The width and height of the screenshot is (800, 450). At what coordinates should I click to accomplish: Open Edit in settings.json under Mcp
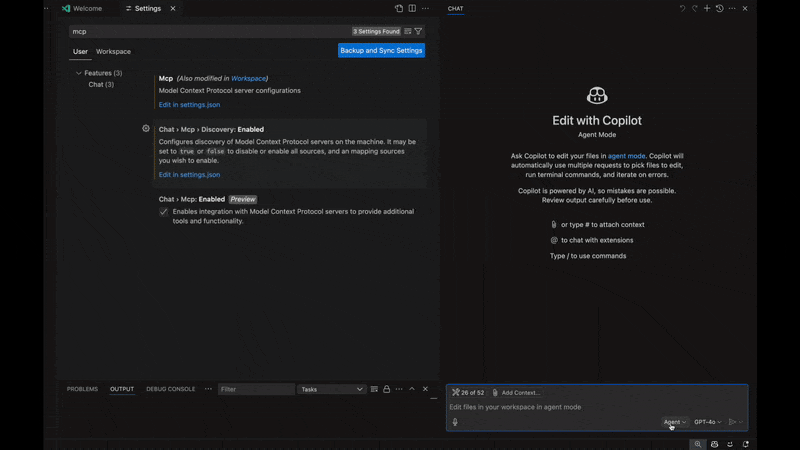(189, 105)
